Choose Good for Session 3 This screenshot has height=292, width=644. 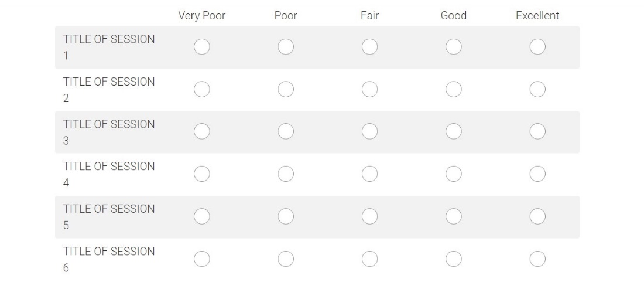point(454,132)
